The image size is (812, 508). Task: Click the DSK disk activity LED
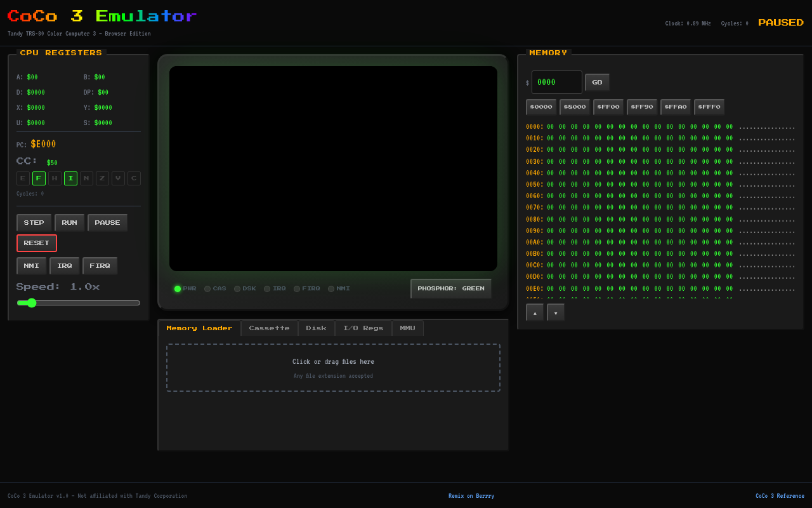[x=237, y=288]
